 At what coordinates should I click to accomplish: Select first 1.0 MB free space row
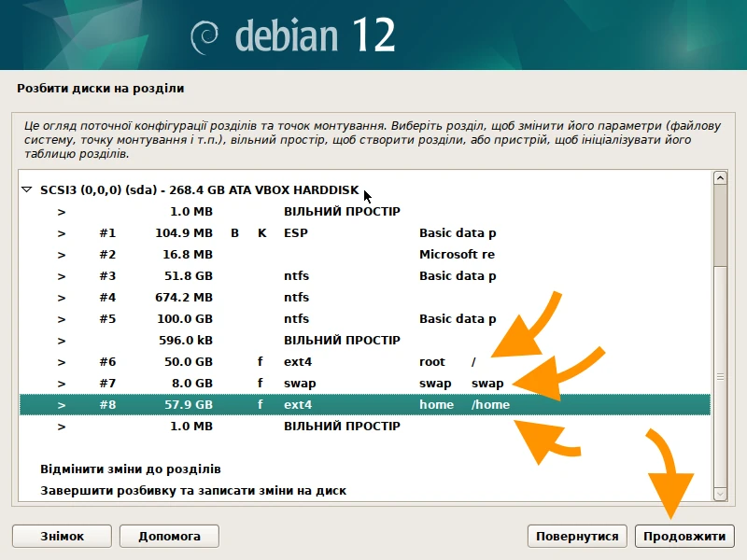[x=365, y=212]
